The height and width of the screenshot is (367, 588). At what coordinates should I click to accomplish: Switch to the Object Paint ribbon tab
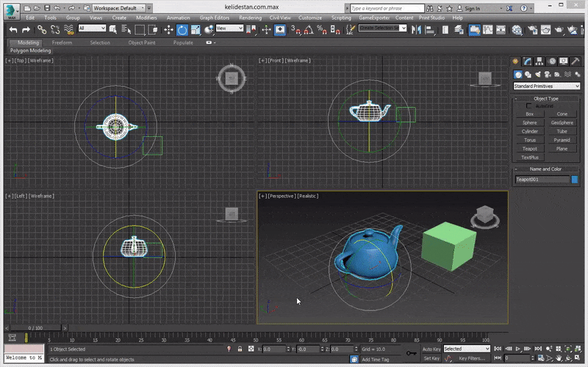tap(141, 43)
